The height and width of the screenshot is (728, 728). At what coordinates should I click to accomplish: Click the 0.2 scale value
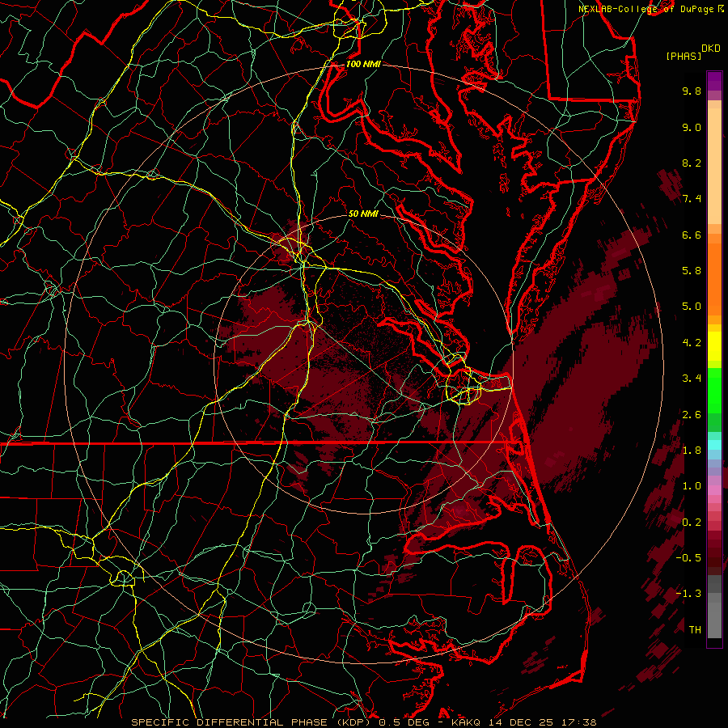(692, 523)
